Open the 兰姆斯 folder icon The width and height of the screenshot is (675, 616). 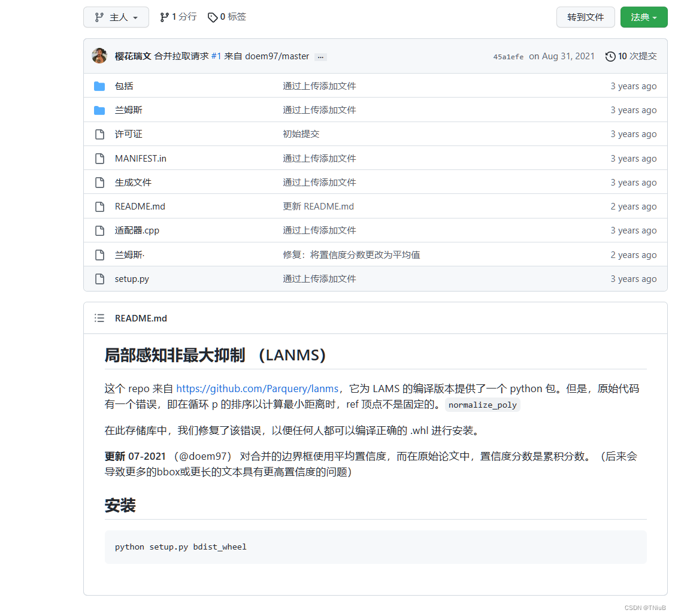(99, 110)
